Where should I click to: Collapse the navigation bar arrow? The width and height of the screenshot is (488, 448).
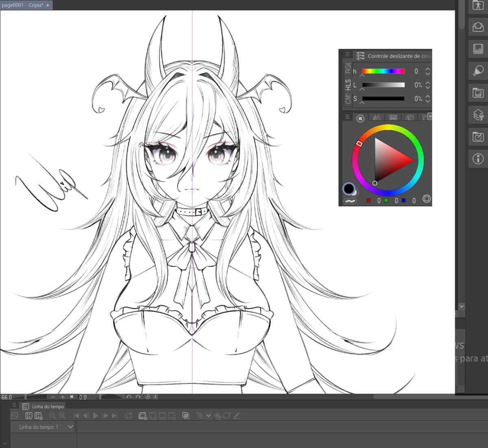click(156, 397)
